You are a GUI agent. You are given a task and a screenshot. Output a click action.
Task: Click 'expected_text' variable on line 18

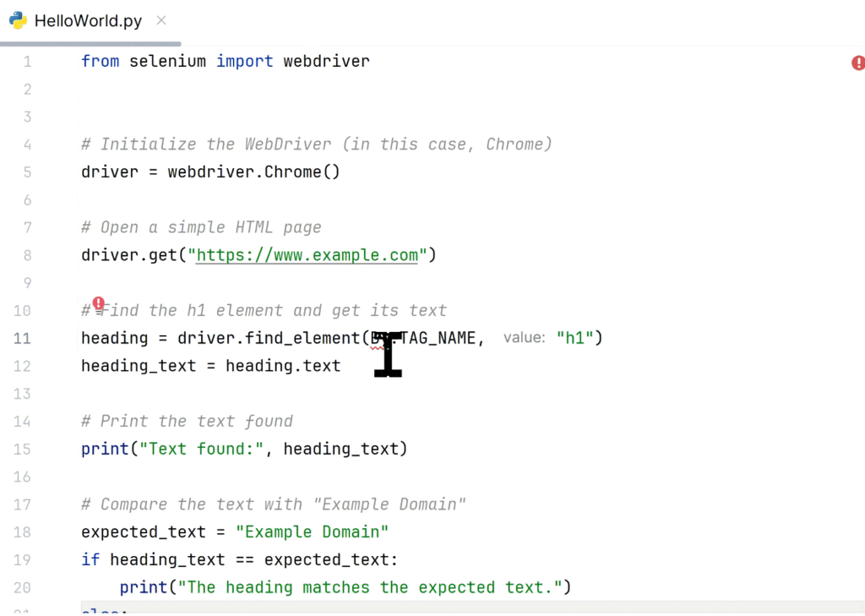pos(144,532)
